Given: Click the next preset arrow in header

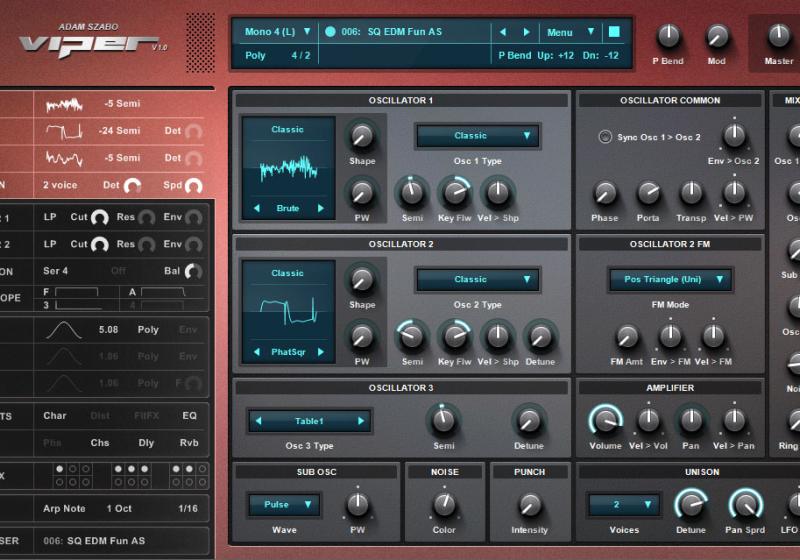Looking at the screenshot, I should coord(530,32).
